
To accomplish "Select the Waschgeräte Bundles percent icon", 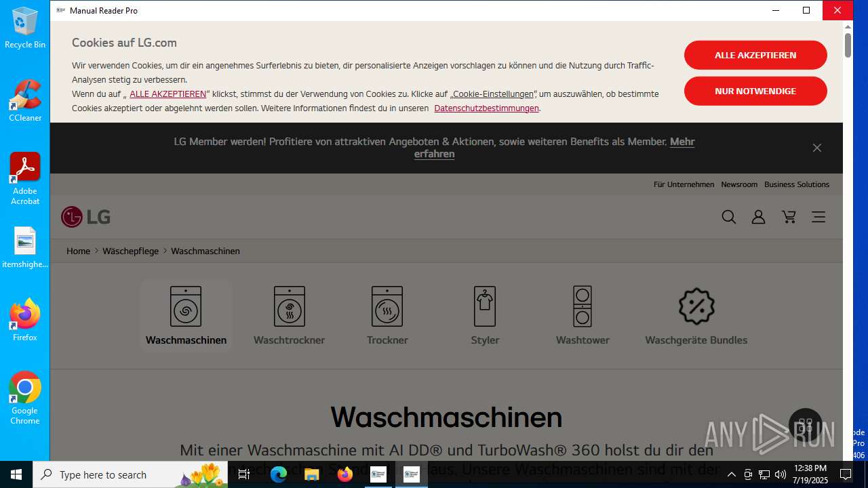I will [x=696, y=306].
